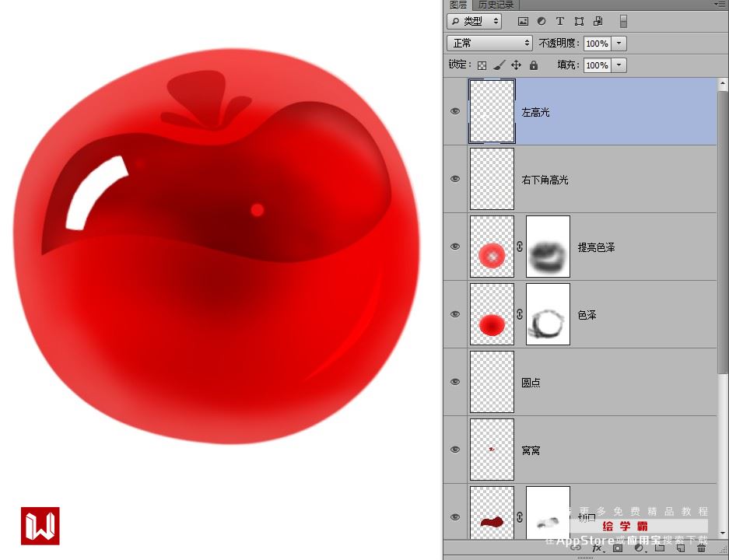The image size is (729, 560).
Task: Select the 左高光 layer thumbnail
Action: pos(492,111)
